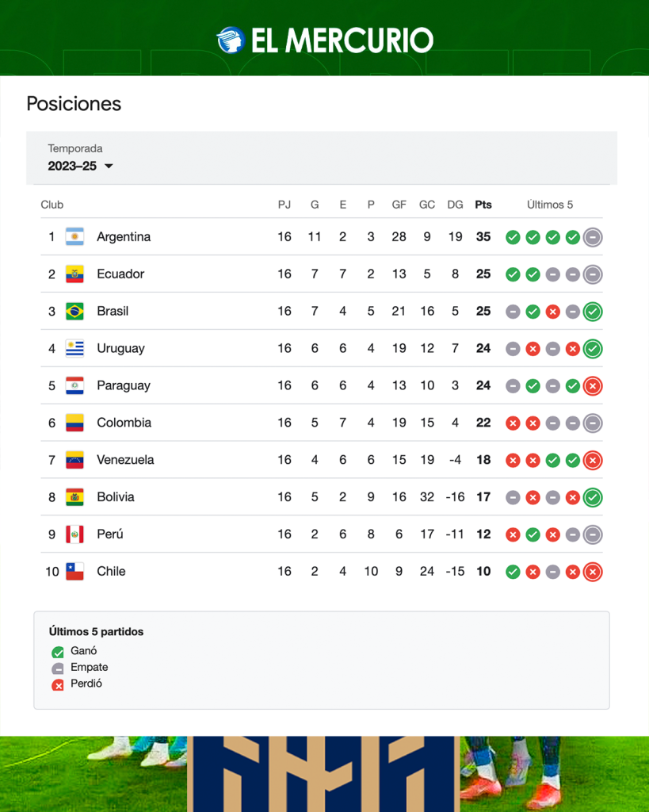This screenshot has width=649, height=812.
Task: Click the Paraguay team name
Action: [x=124, y=386]
